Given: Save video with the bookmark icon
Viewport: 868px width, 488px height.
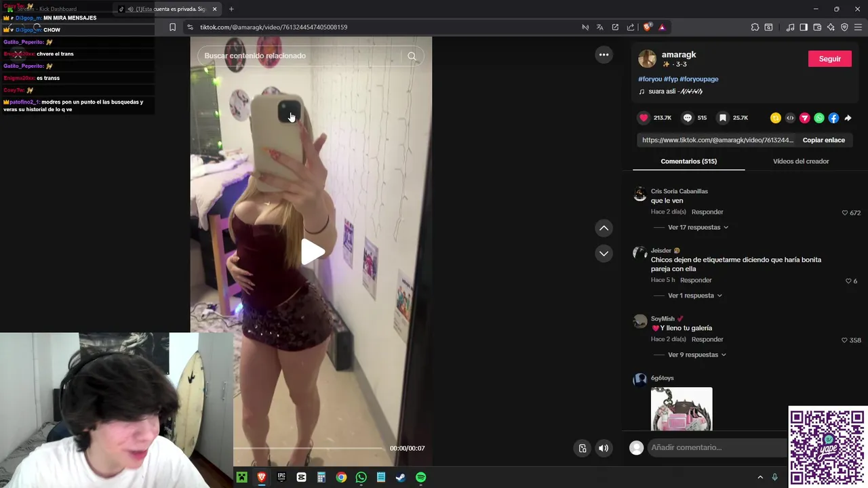Looking at the screenshot, I should click(723, 118).
